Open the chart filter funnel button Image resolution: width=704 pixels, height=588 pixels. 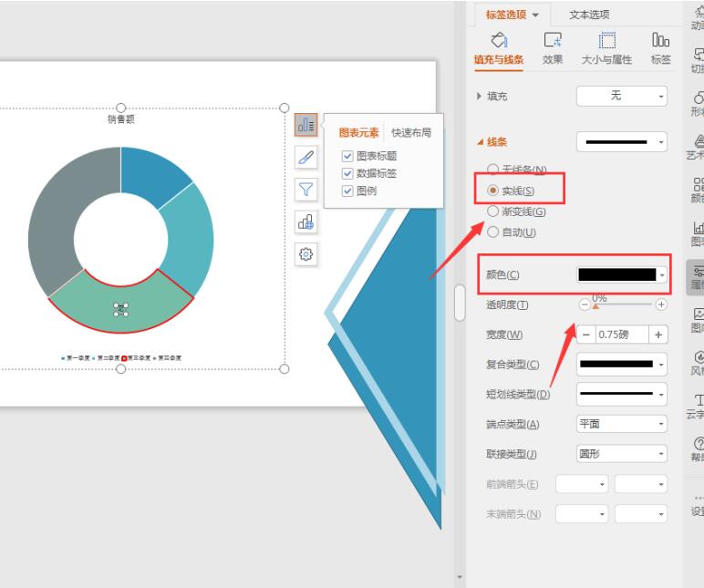coord(305,190)
